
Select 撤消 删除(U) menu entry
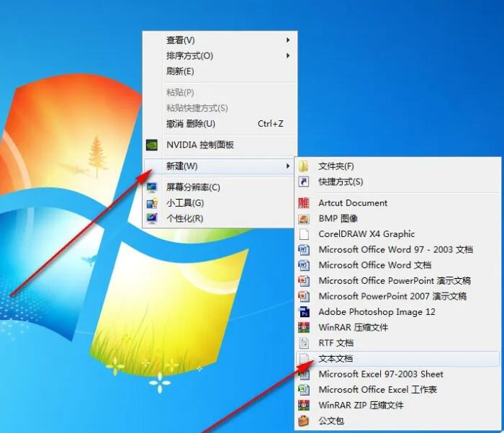(191, 124)
